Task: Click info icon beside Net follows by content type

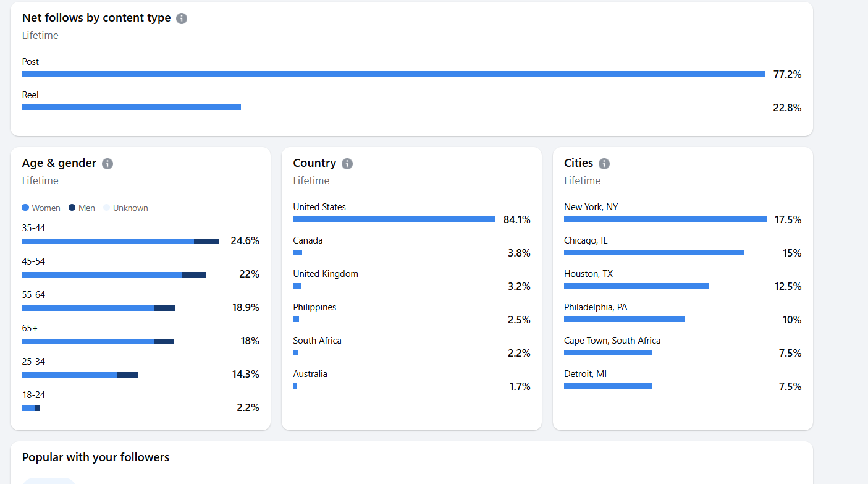Action: tap(182, 19)
